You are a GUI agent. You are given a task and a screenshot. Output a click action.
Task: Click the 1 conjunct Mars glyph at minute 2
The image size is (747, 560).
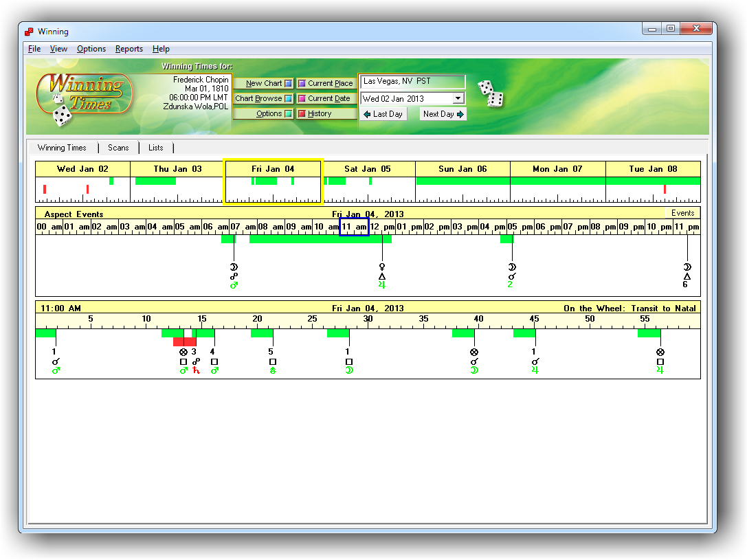(x=56, y=361)
